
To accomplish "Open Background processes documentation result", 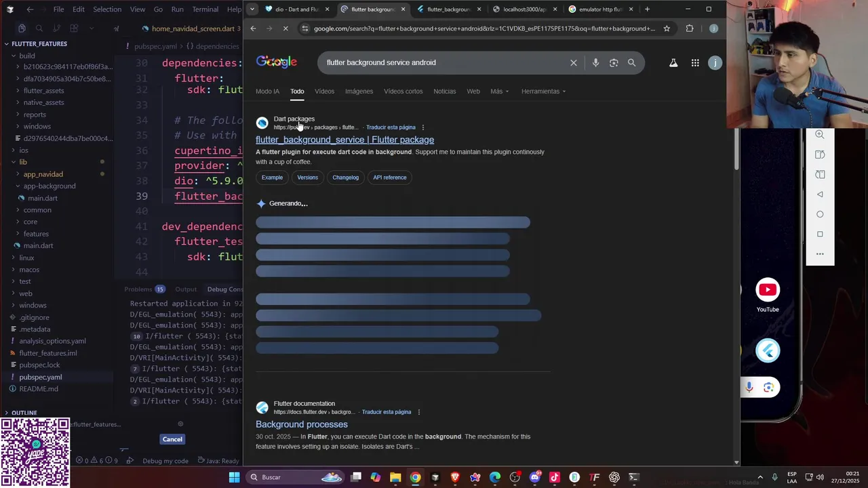I will click(x=302, y=424).
